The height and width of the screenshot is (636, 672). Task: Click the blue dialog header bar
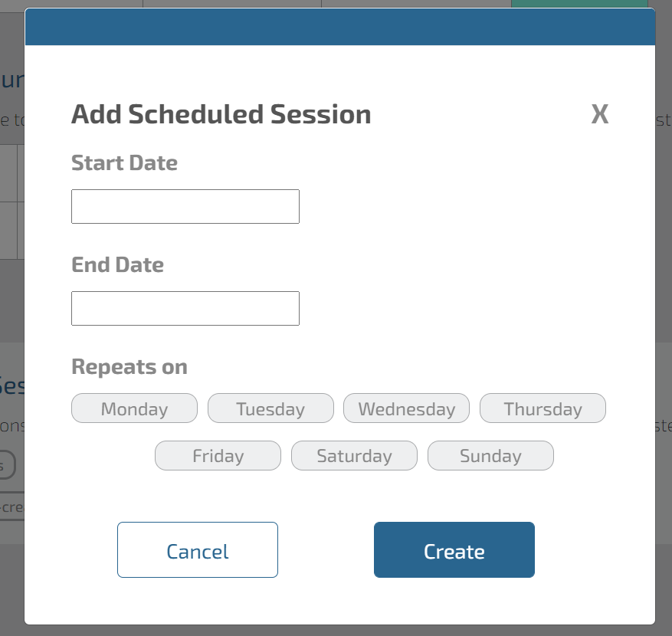(x=340, y=28)
